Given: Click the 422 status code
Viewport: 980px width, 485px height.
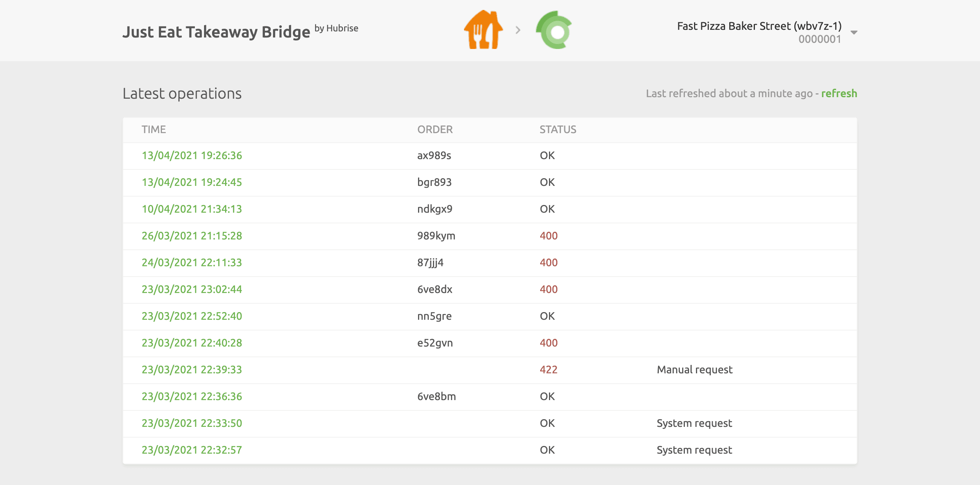Looking at the screenshot, I should 549,369.
